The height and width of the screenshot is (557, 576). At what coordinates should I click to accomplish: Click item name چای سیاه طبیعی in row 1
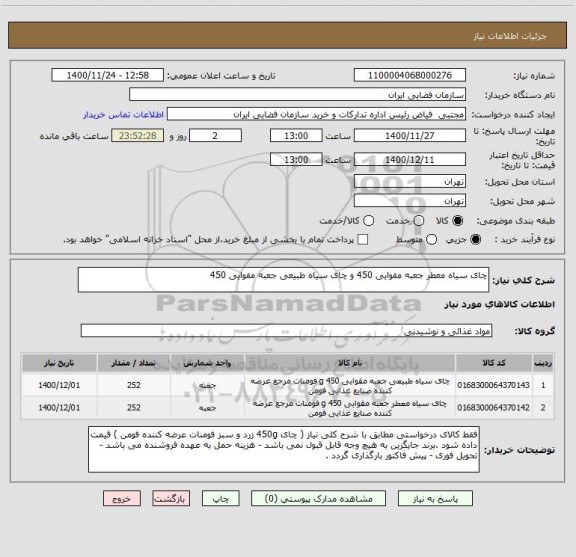tap(350, 385)
